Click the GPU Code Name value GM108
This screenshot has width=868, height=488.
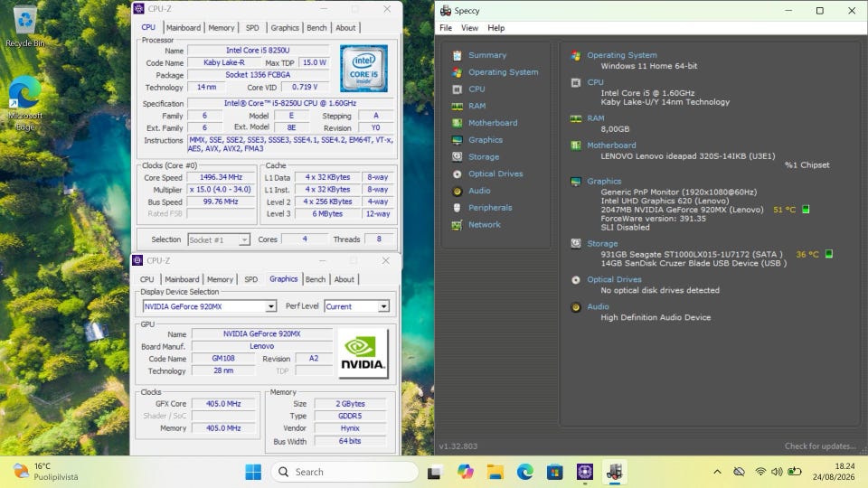[x=223, y=359]
